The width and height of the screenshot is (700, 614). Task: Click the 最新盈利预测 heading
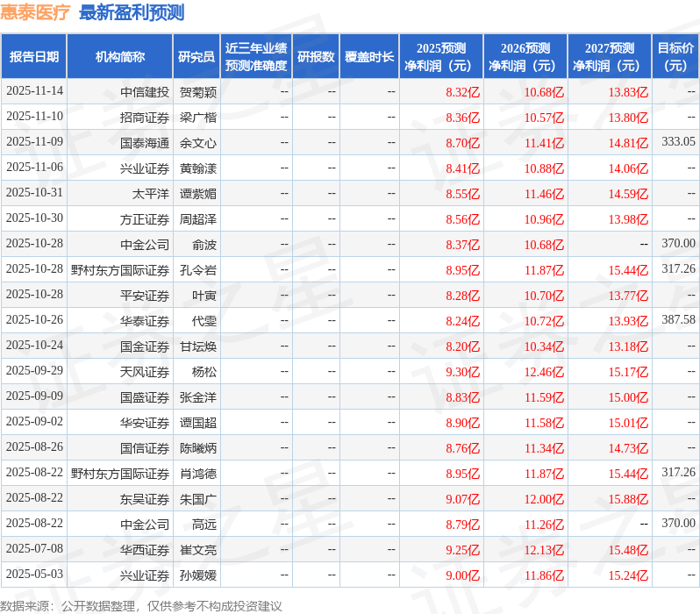click(x=132, y=12)
